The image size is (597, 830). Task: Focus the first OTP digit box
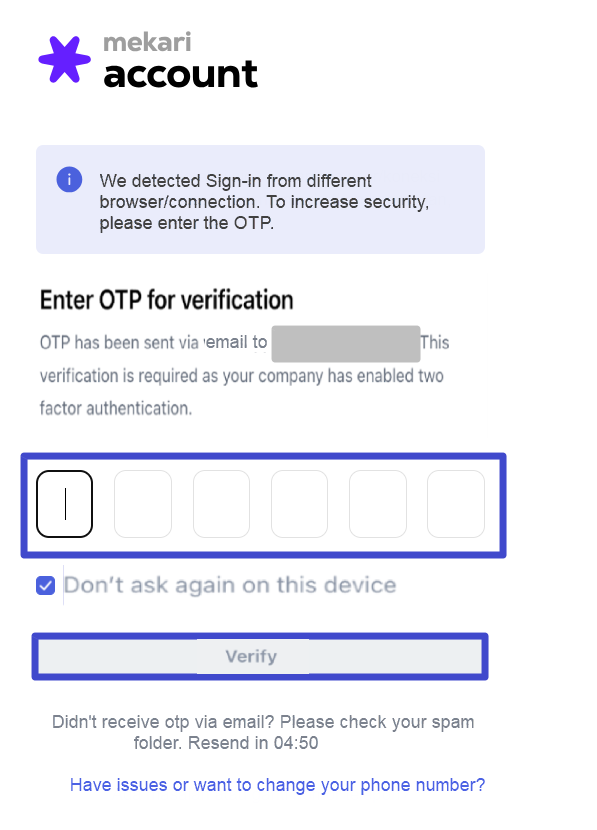65,504
